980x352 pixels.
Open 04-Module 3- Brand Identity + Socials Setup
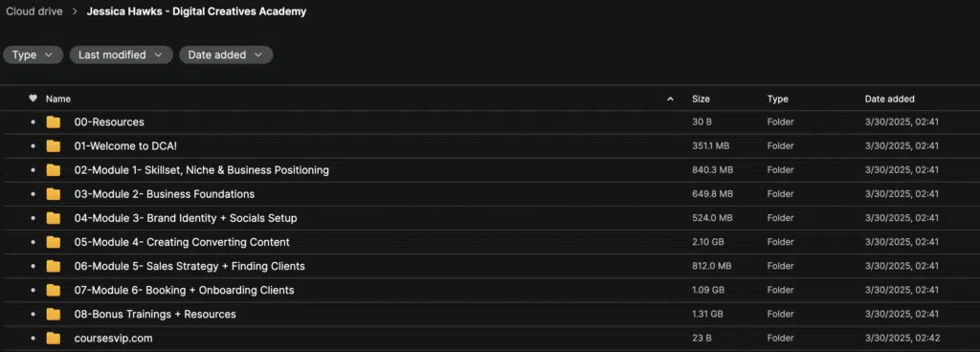point(186,218)
